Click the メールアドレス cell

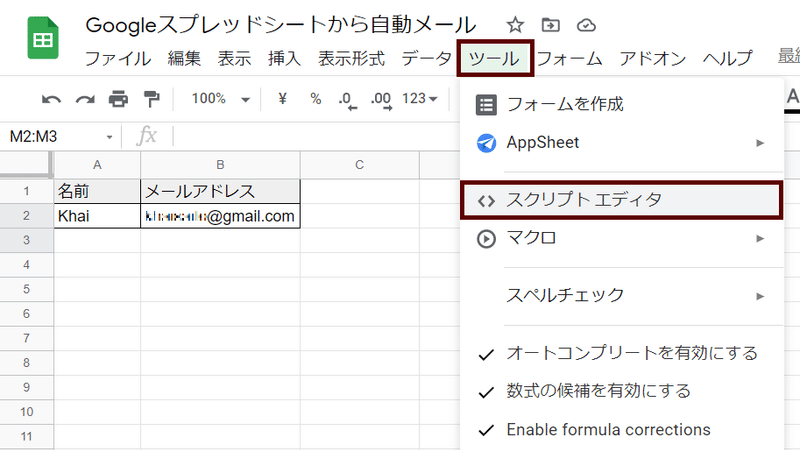pyautogui.click(x=220, y=191)
